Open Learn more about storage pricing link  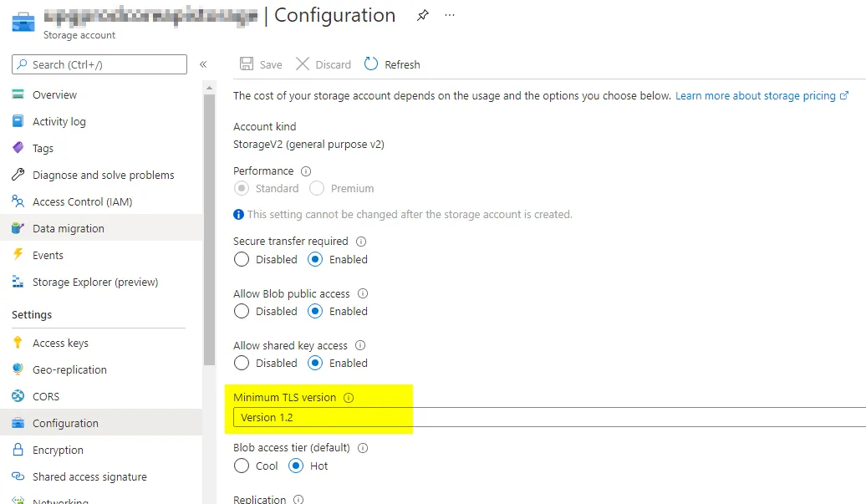(x=756, y=96)
